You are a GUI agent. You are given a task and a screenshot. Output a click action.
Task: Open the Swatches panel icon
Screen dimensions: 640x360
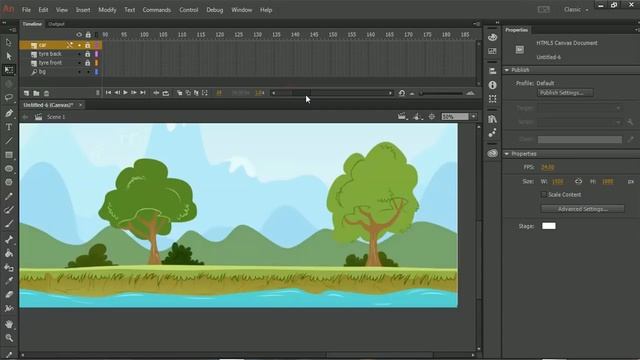point(493,51)
